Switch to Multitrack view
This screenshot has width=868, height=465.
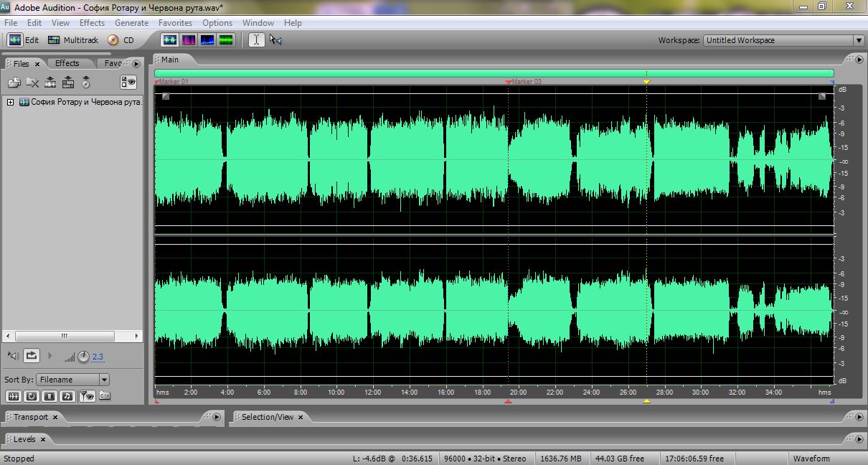[73, 40]
